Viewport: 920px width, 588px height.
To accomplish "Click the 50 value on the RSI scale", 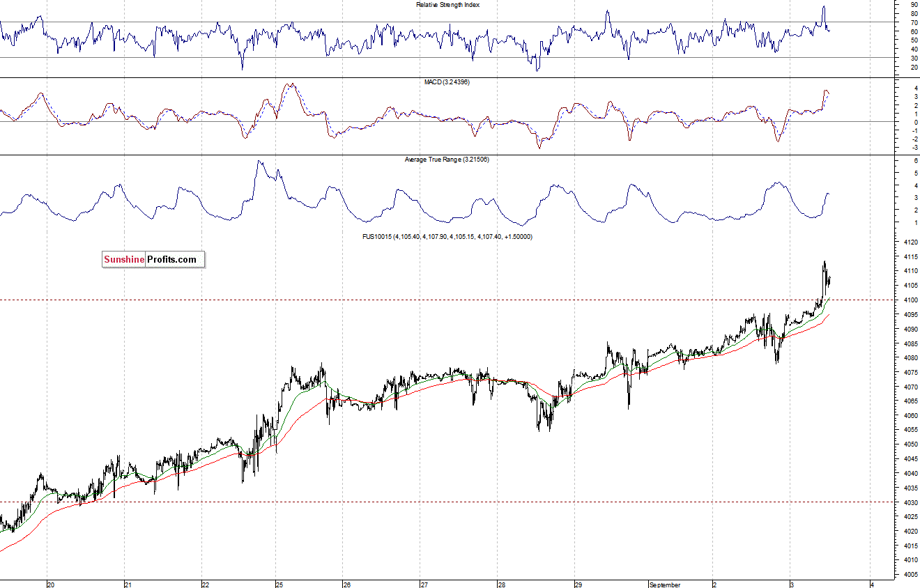I will pos(914,40).
